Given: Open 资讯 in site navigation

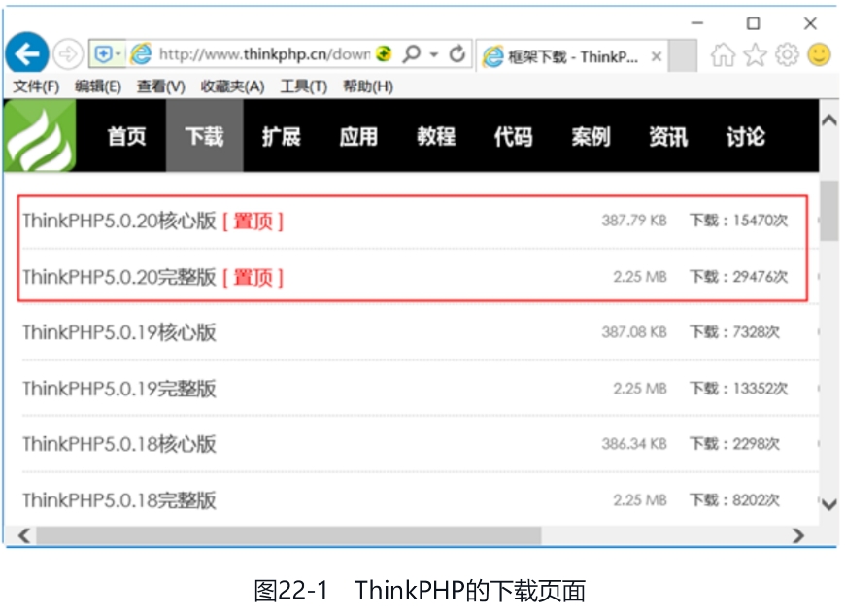Looking at the screenshot, I should 669,136.
